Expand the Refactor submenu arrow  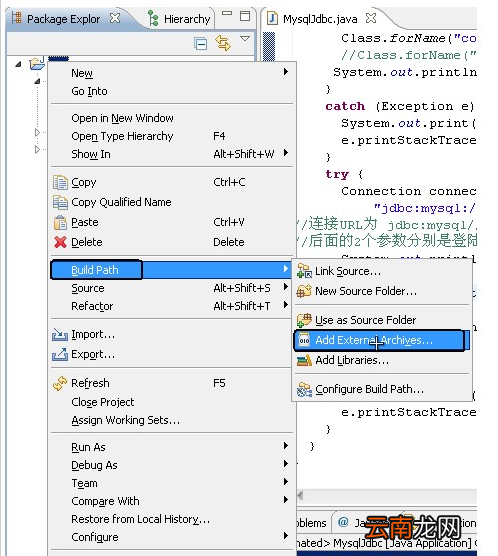pos(286,305)
